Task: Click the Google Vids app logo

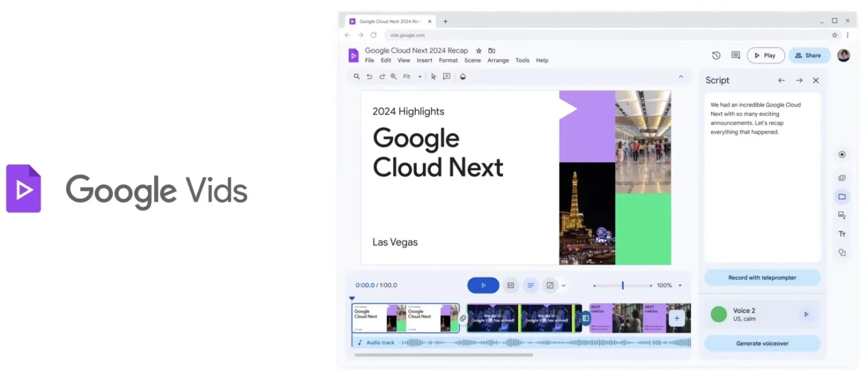Action: [353, 55]
